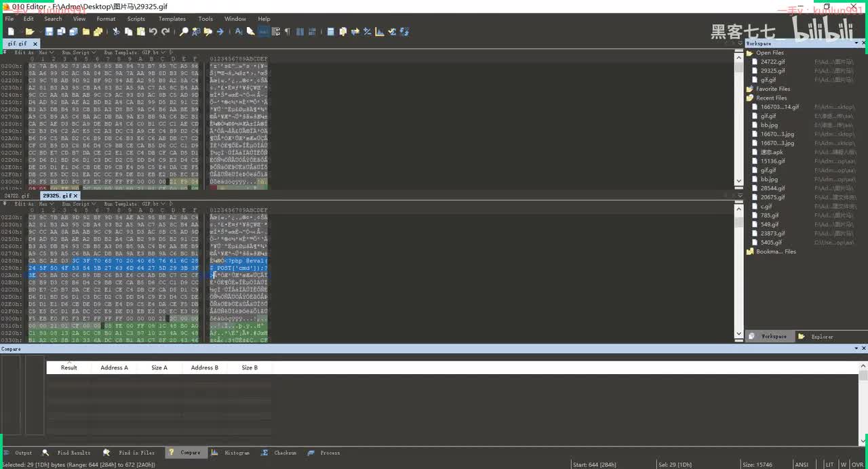The image size is (868, 469).
Task: Click scroll-up arrow of gif.gif pane scrollbar
Action: pyautogui.click(x=739, y=58)
